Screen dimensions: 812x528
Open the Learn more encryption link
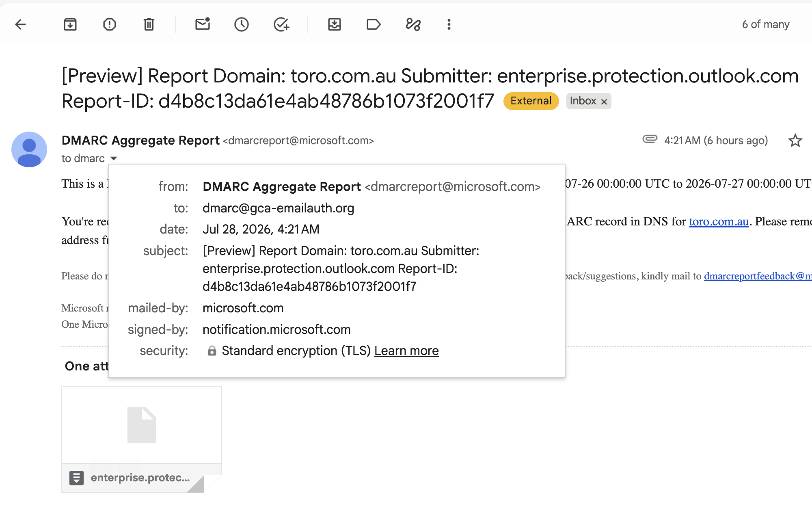(406, 351)
